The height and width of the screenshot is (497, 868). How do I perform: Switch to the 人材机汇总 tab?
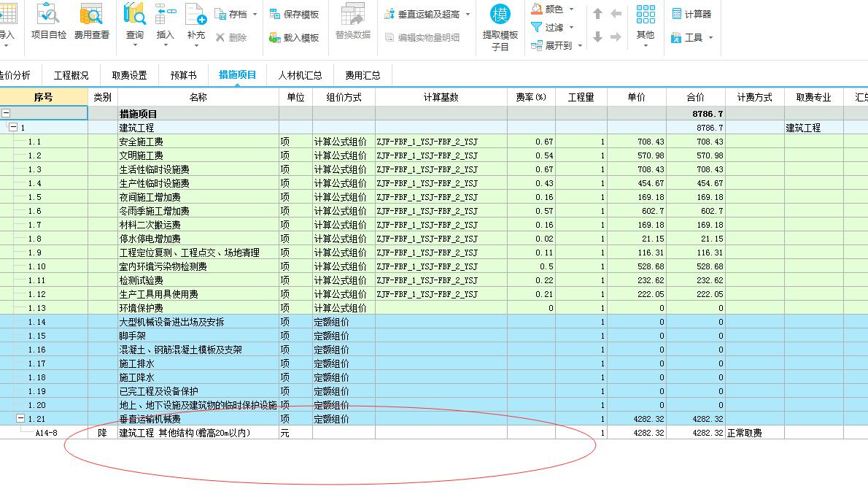(300, 74)
